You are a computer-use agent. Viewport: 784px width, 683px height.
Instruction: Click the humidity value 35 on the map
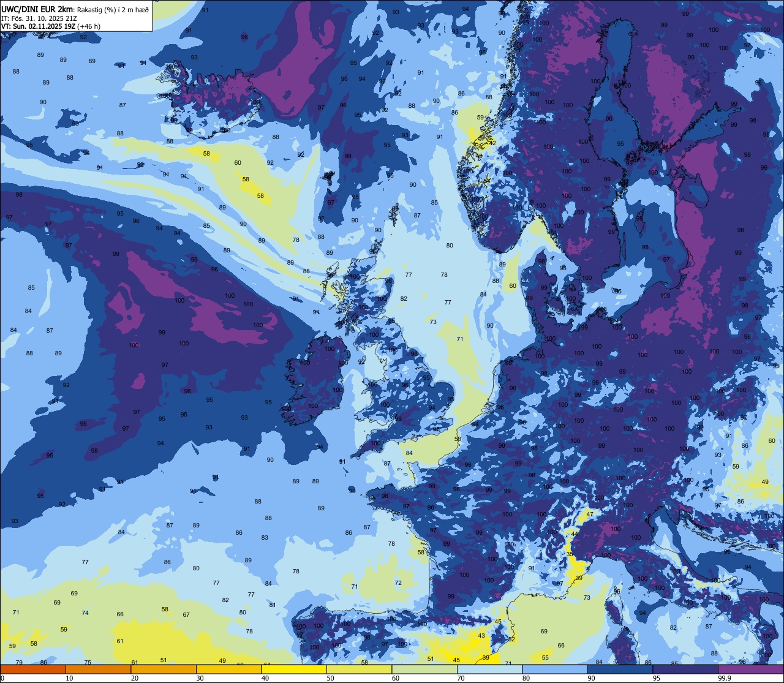(x=570, y=554)
